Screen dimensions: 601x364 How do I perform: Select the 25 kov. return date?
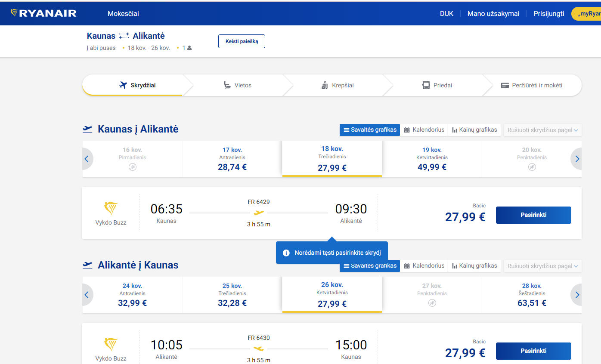point(232,295)
